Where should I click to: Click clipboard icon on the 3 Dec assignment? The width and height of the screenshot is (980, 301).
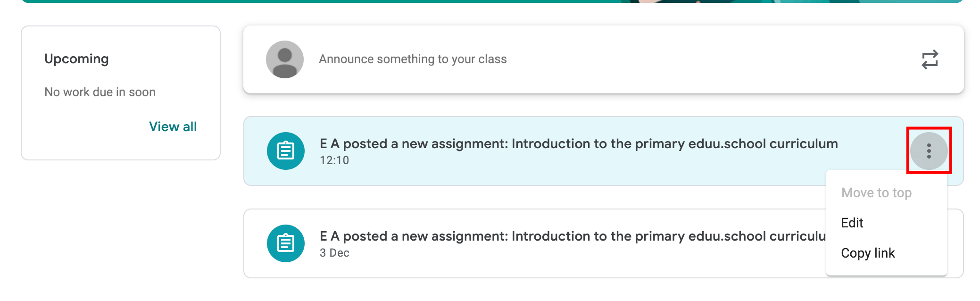[x=285, y=243]
